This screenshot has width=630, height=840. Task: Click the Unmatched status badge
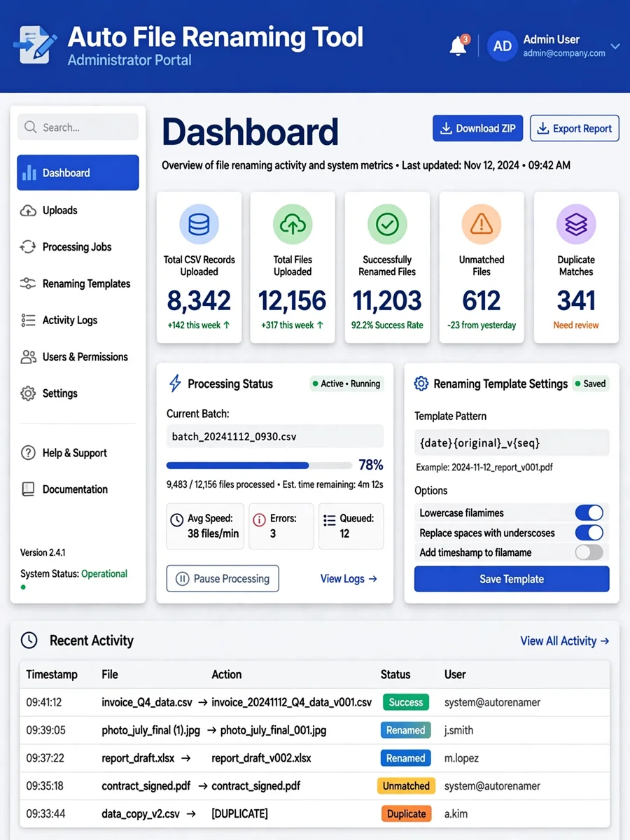click(x=406, y=786)
